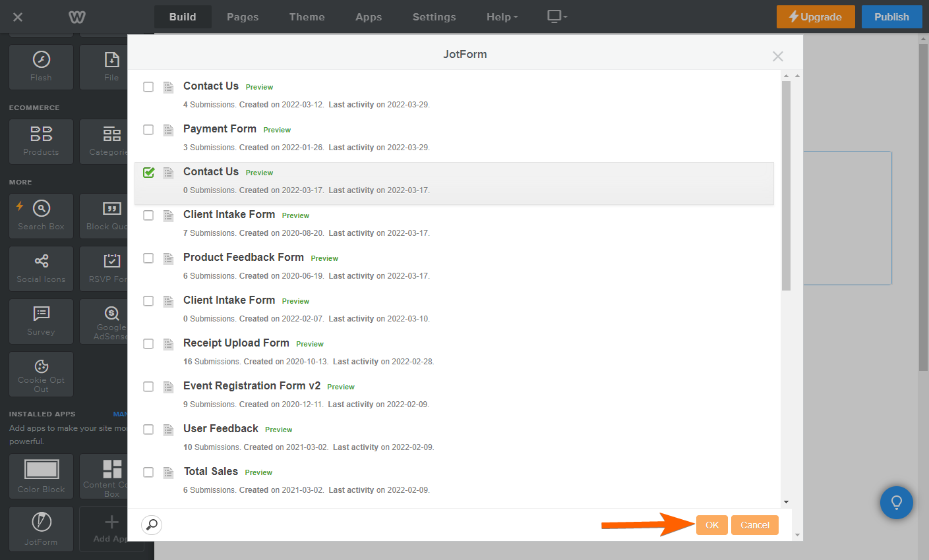Check the Payment Form checkbox
This screenshot has height=560, width=929.
tap(148, 130)
